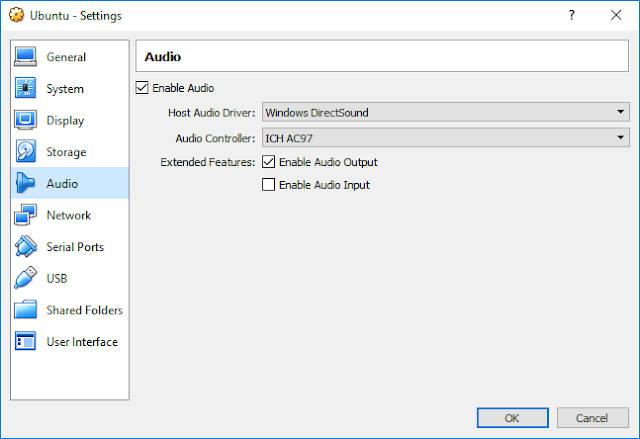Screen dimensions: 640x439
Task: Click the VirtualBox gear icon in title bar
Action: (16, 15)
